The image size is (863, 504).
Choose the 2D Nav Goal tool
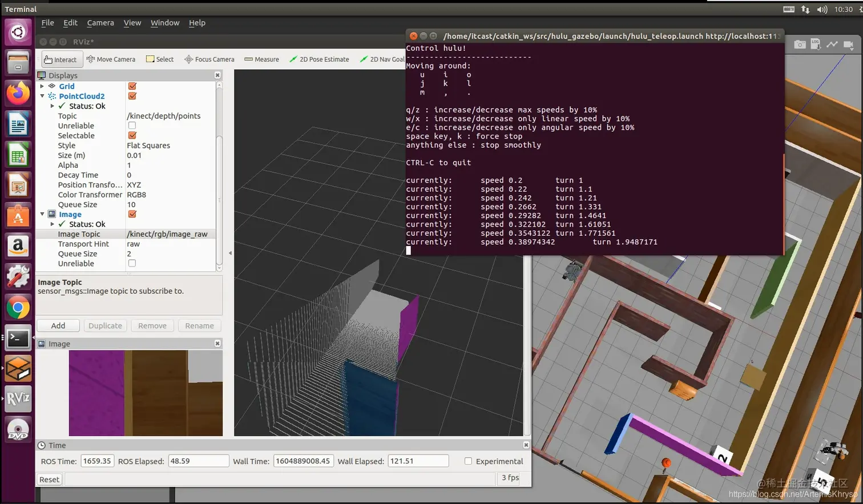click(x=382, y=59)
